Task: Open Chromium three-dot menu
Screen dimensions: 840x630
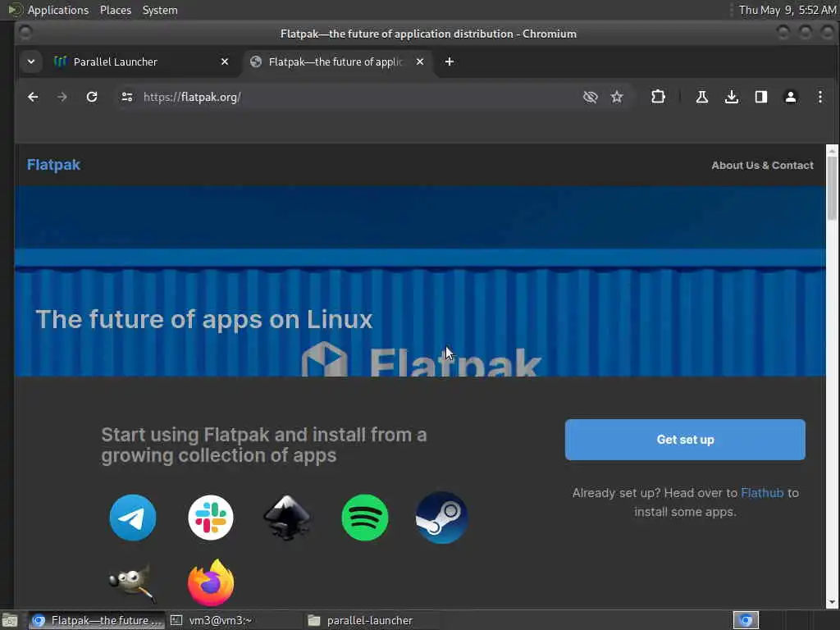Action: tap(819, 97)
